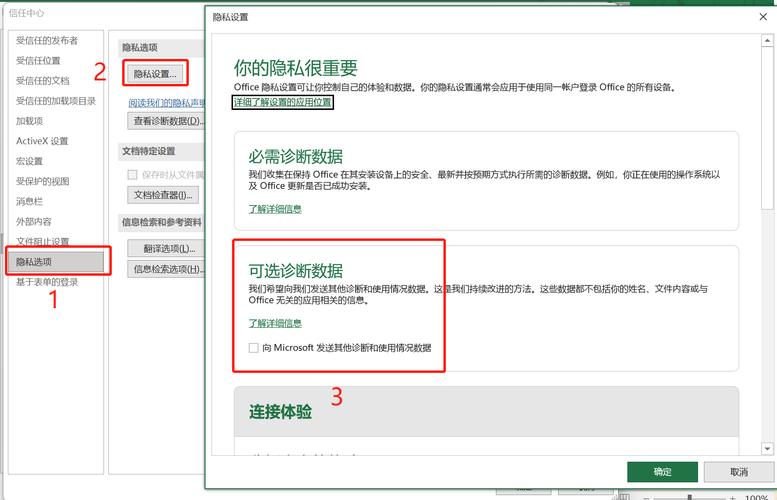Select 消息栏 category
Image resolution: width=777 pixels, height=500 pixels.
[30, 202]
